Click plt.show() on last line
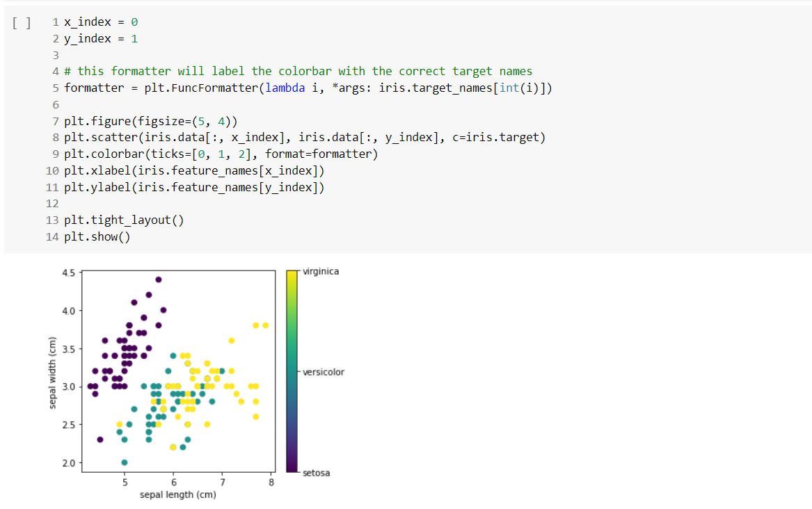The image size is (812, 509). coord(97,237)
